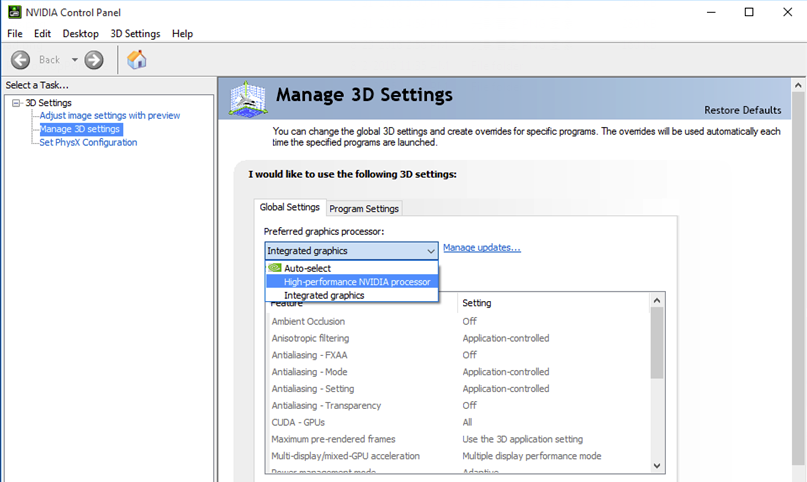Image resolution: width=807 pixels, height=482 pixels.
Task: Click the Forward arrow icon
Action: [94, 60]
